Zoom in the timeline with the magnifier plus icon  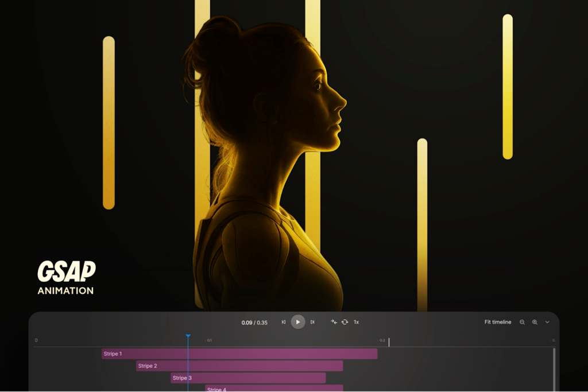pos(535,322)
